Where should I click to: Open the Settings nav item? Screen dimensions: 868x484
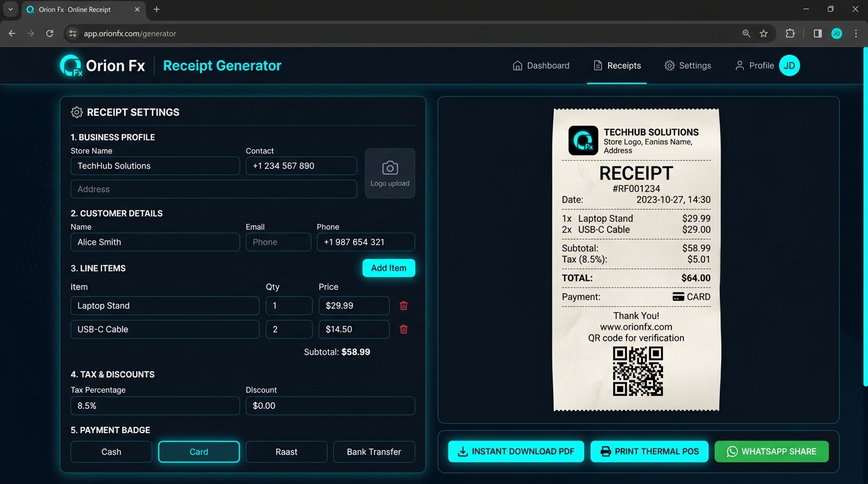(x=688, y=66)
